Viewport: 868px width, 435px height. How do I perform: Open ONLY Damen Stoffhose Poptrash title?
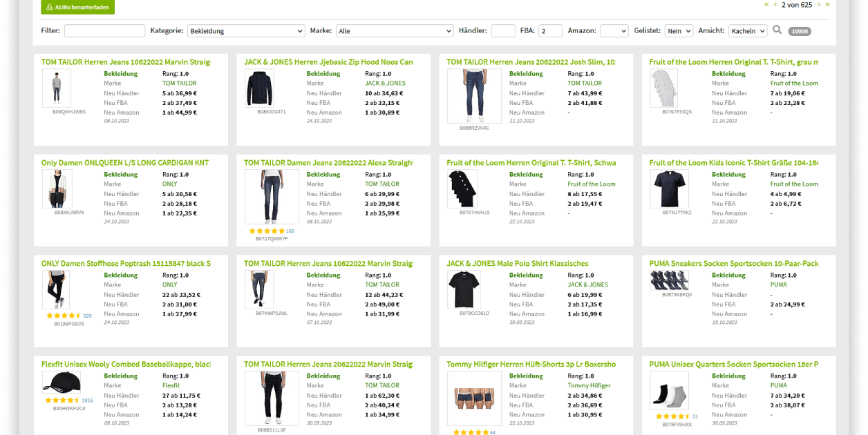point(126,264)
